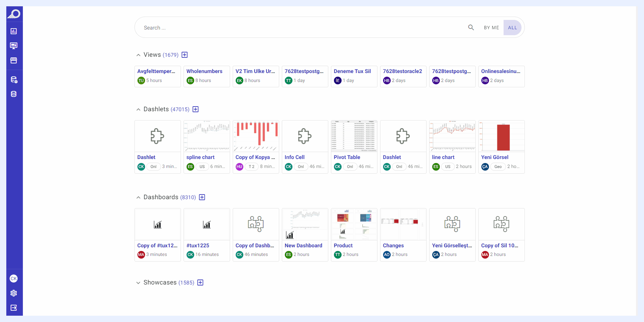Screen dimensions: 644x322
Task: Switch the filter to BY ME
Action: tap(491, 28)
